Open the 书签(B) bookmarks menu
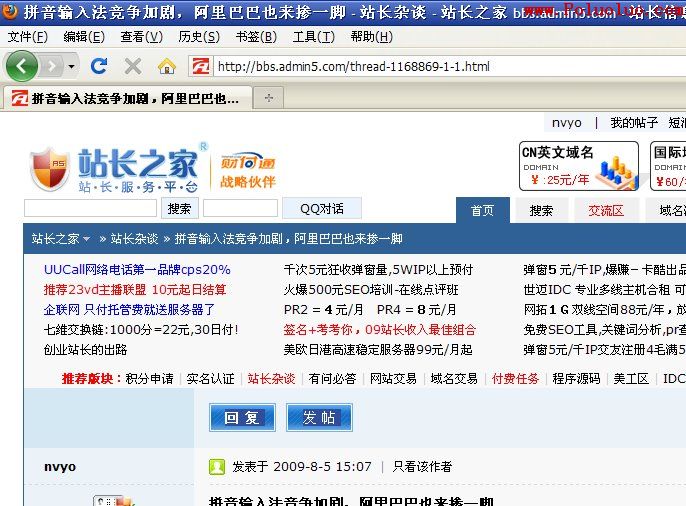 point(256,37)
